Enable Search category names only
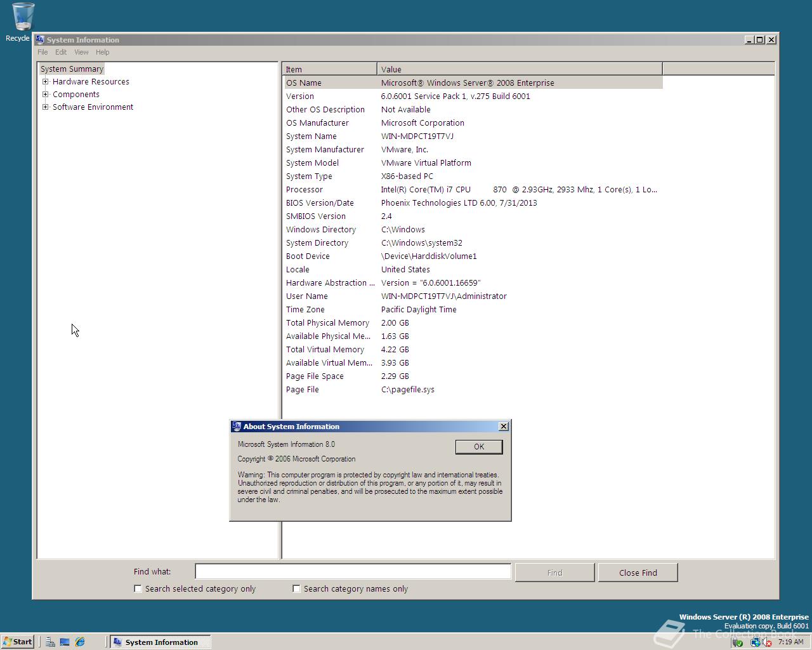812x650 pixels. point(296,588)
